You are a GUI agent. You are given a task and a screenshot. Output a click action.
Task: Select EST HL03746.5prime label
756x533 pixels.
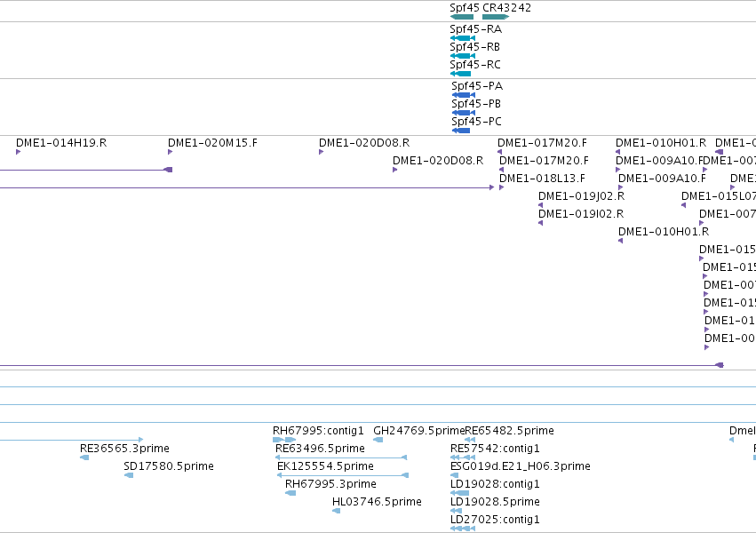377,502
